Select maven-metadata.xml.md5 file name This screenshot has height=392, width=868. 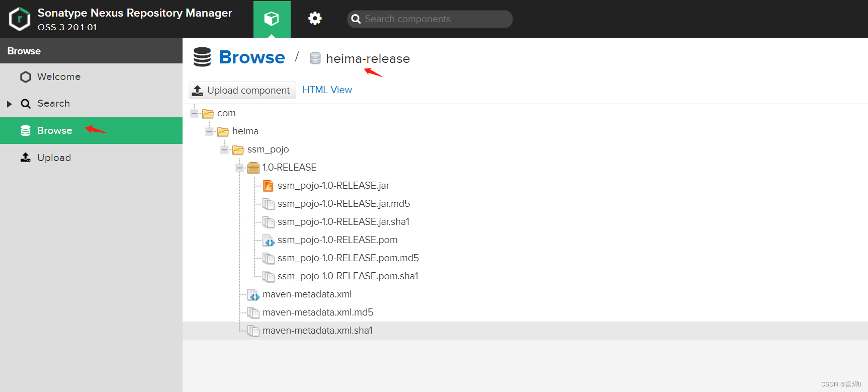(318, 312)
